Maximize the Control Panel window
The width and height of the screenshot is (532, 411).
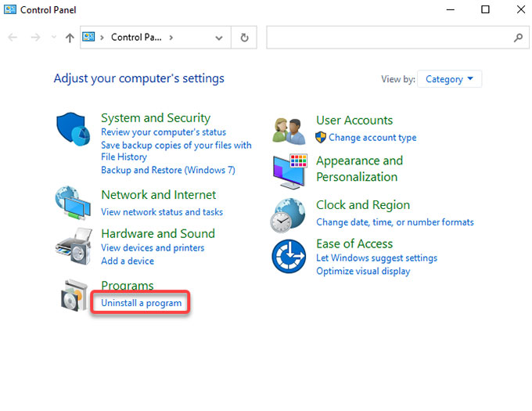(485, 9)
